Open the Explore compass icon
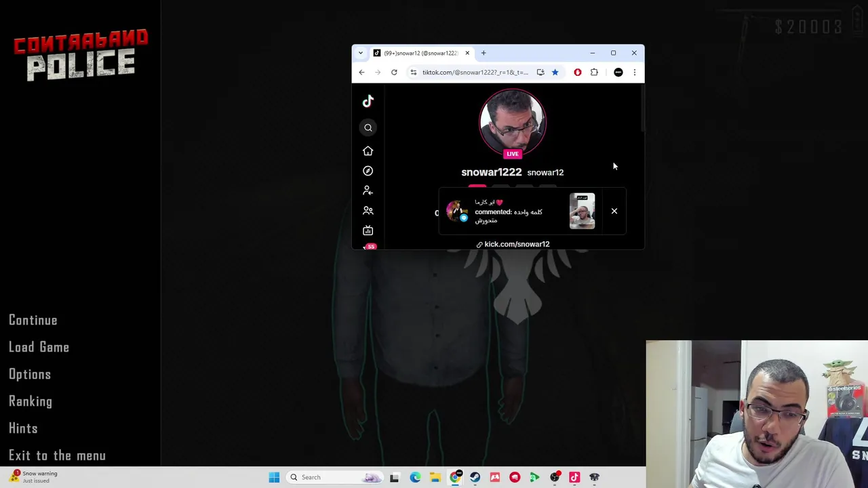The width and height of the screenshot is (868, 488). 368,171
